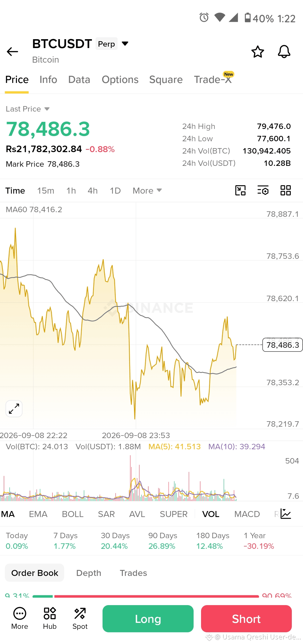
Task: Expand More timeframe options
Action: coord(147,191)
